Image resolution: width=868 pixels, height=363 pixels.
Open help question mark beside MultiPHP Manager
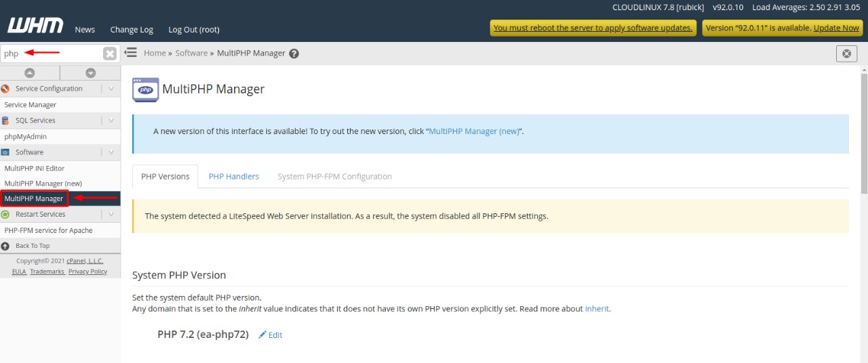pyautogui.click(x=294, y=54)
